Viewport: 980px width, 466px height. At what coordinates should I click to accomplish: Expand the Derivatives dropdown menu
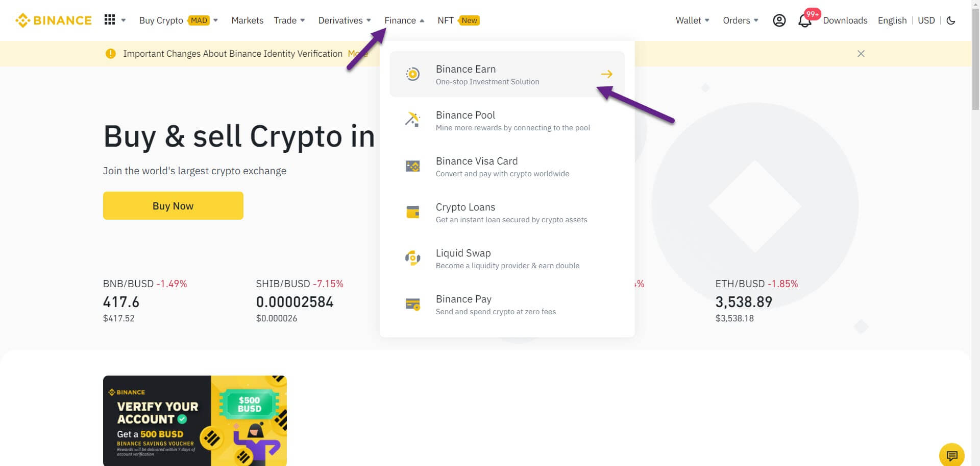(345, 20)
